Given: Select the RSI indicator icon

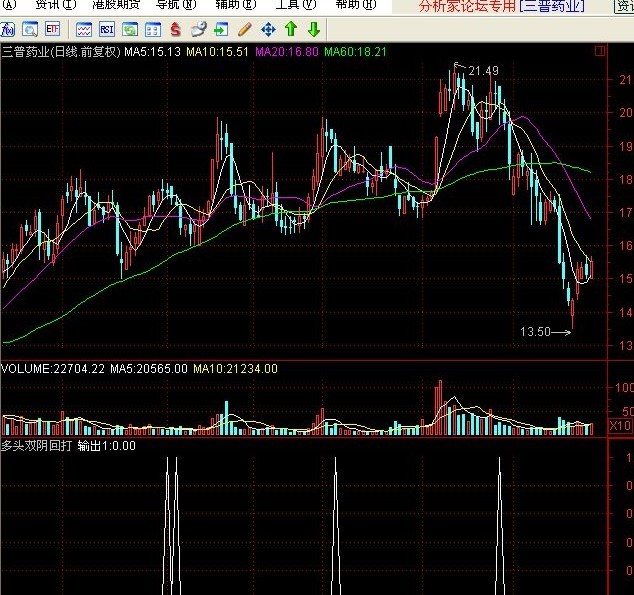Looking at the screenshot, I should 107,30.
